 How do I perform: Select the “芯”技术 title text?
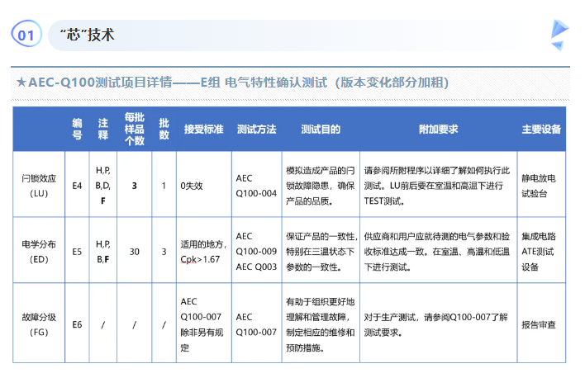click(88, 35)
